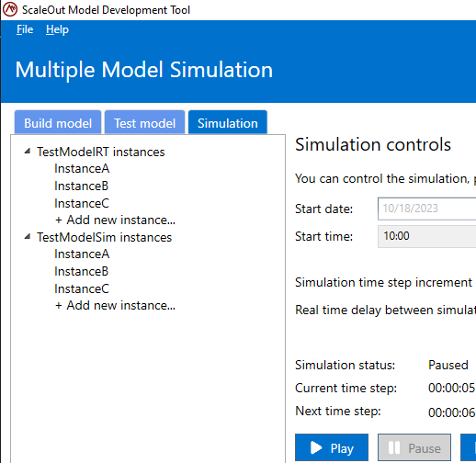Click the Multiple Model Simulation title

[144, 70]
